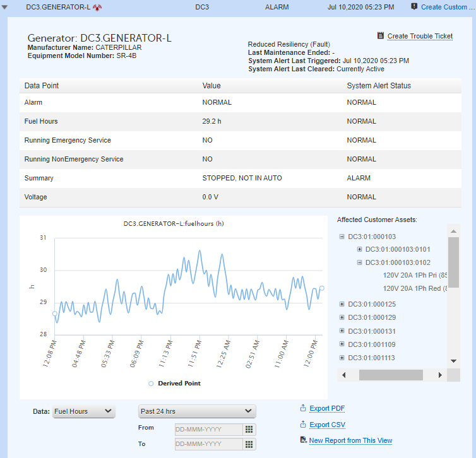
Task: Click the From date input field
Action: 208,429
